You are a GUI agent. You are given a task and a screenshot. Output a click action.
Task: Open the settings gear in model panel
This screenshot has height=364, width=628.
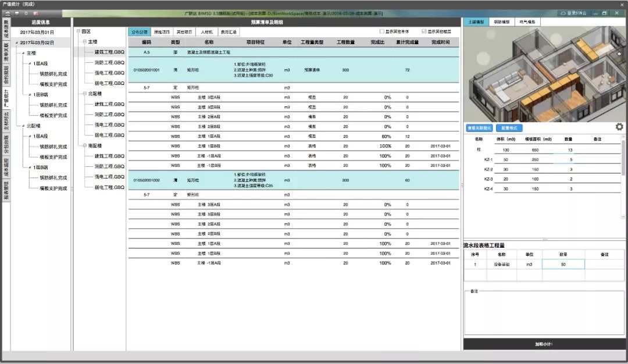[619, 127]
